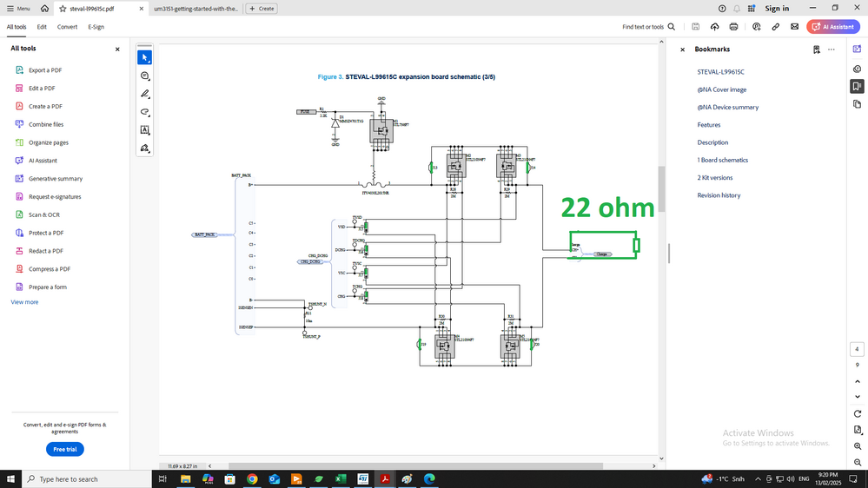Open the pages thumbnails icon in right rail
This screenshot has height=488, width=868.
click(x=857, y=104)
